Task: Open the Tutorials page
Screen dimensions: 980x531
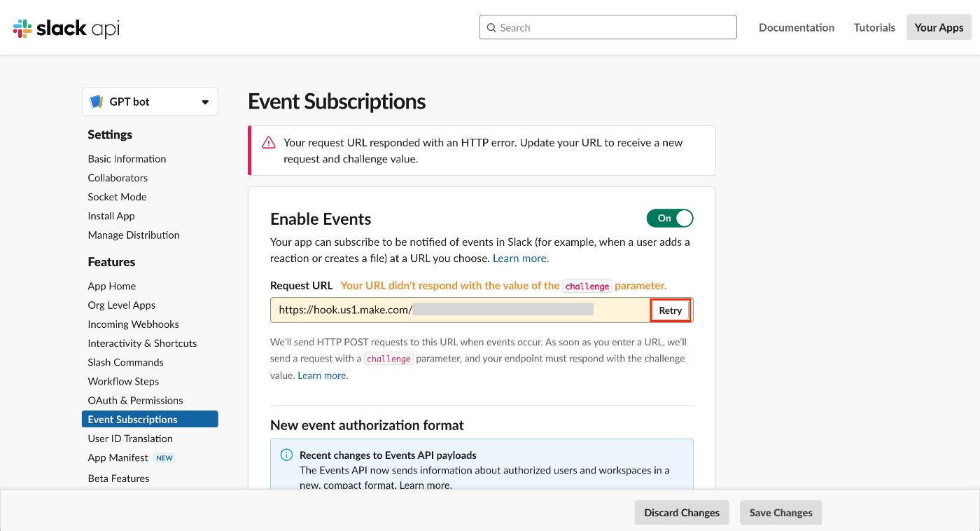Action: coord(874,28)
